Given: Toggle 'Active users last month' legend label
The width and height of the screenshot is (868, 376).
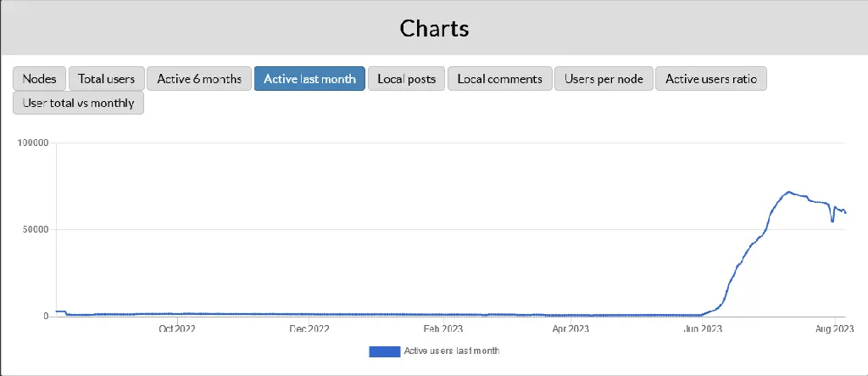Looking at the screenshot, I should (452, 351).
